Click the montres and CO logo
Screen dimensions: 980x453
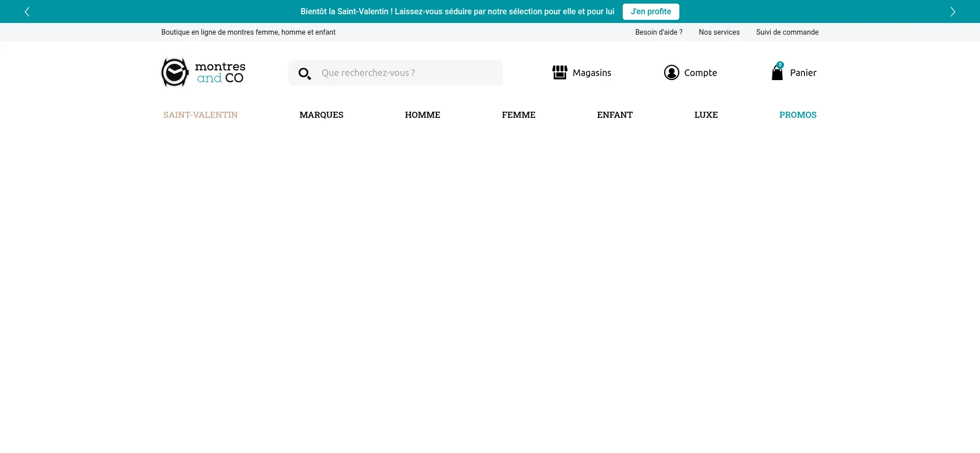click(x=203, y=72)
